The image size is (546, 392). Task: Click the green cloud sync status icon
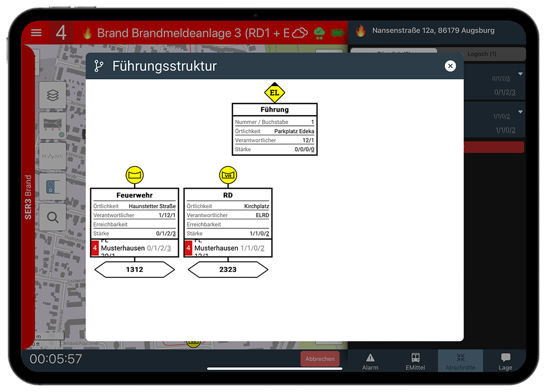[319, 33]
